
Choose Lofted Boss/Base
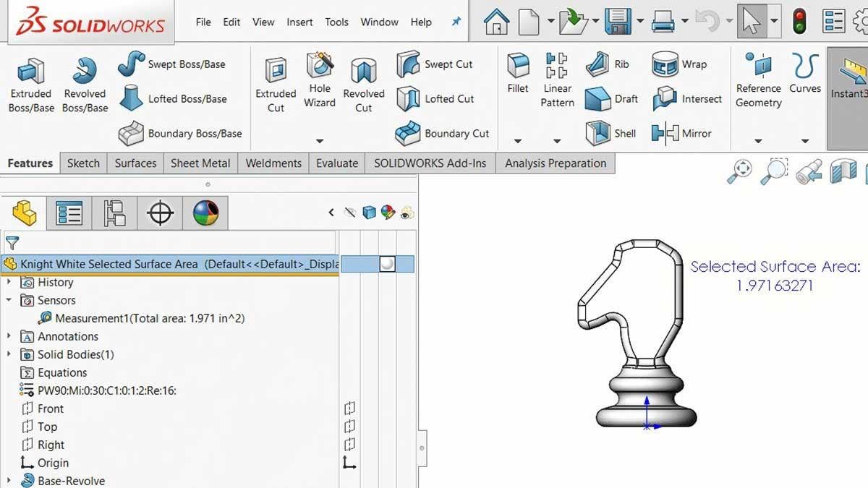coord(172,99)
